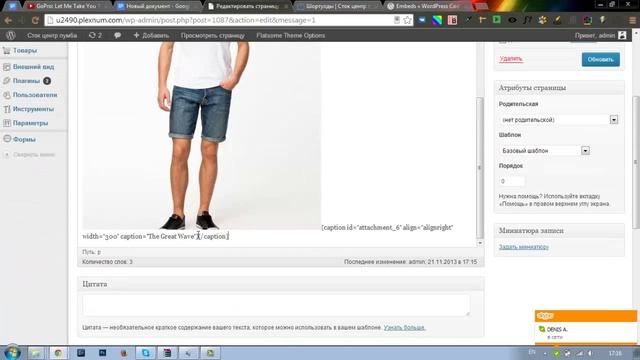
Task: Click the page's vertical scrollbar
Action: click(636, 162)
